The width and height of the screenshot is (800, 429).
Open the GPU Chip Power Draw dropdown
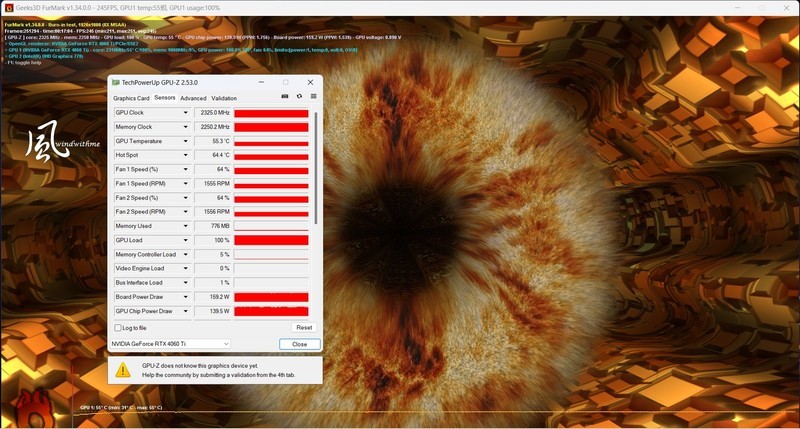[x=185, y=311]
